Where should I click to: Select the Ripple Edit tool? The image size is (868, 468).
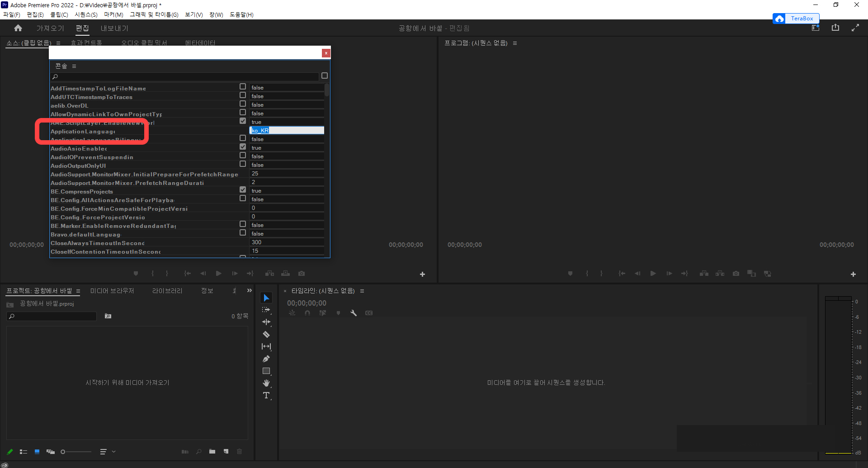266,322
